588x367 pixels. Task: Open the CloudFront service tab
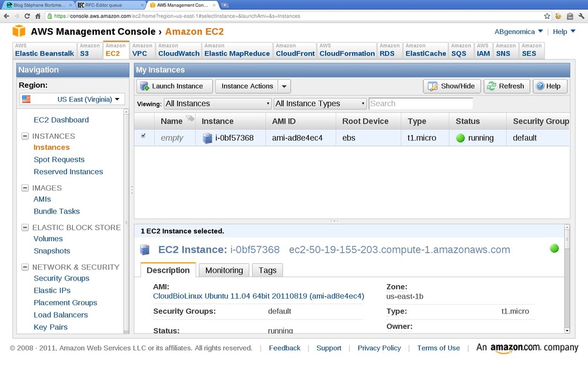click(x=295, y=50)
